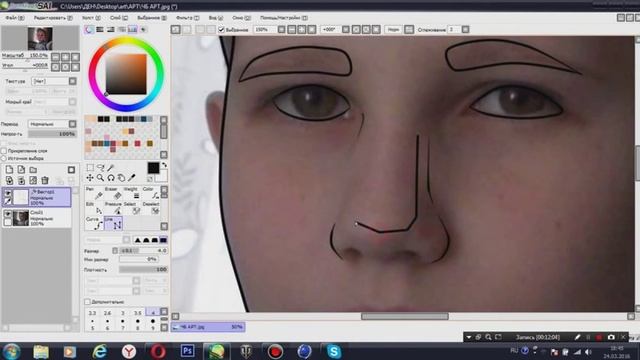Hide the Вектор1 layer via eye
This screenshot has width=640, height=360.
pos(8,193)
